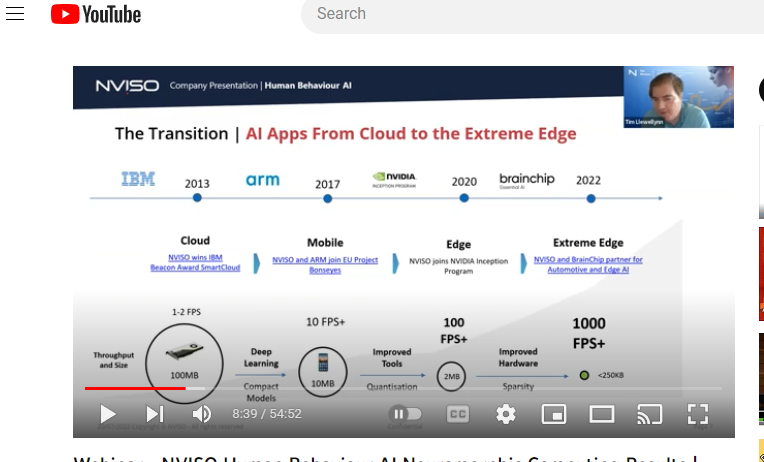This screenshot has height=462, width=764.
Task: Click the speaker webcam thumbnail
Action: pyautogui.click(x=678, y=97)
